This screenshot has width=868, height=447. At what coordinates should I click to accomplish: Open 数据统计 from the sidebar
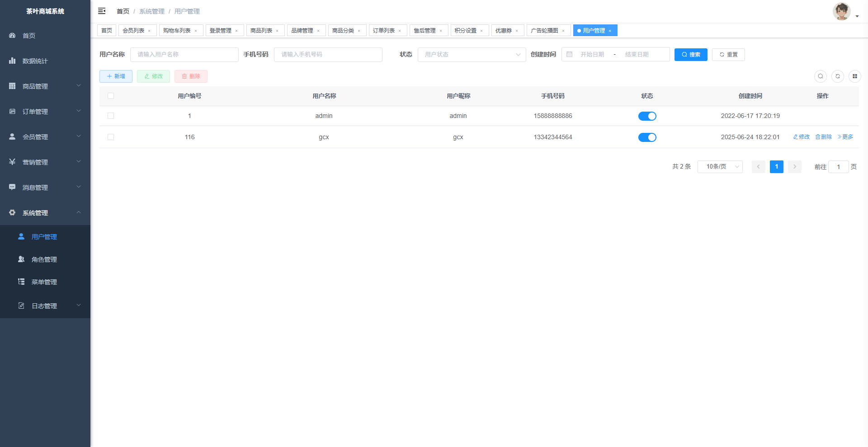coord(35,61)
